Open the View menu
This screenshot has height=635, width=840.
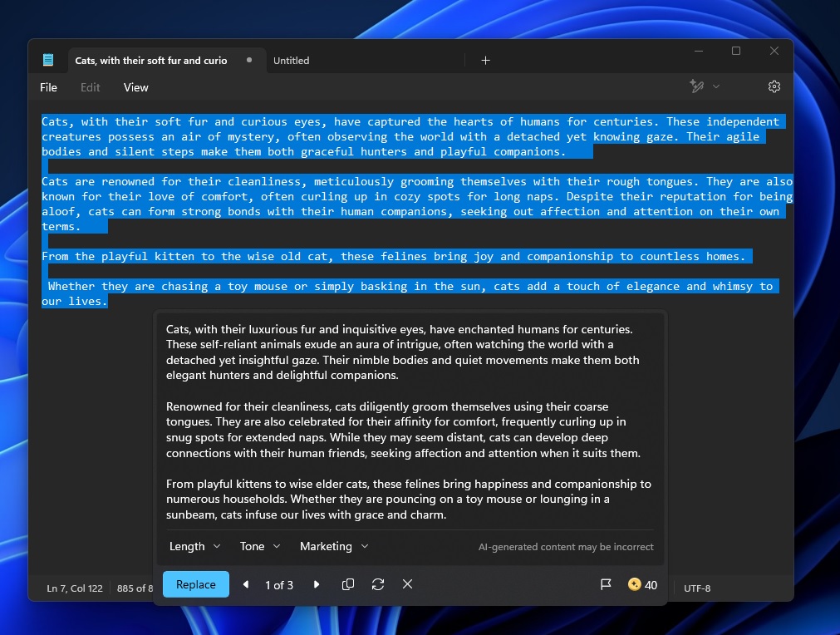click(x=136, y=87)
